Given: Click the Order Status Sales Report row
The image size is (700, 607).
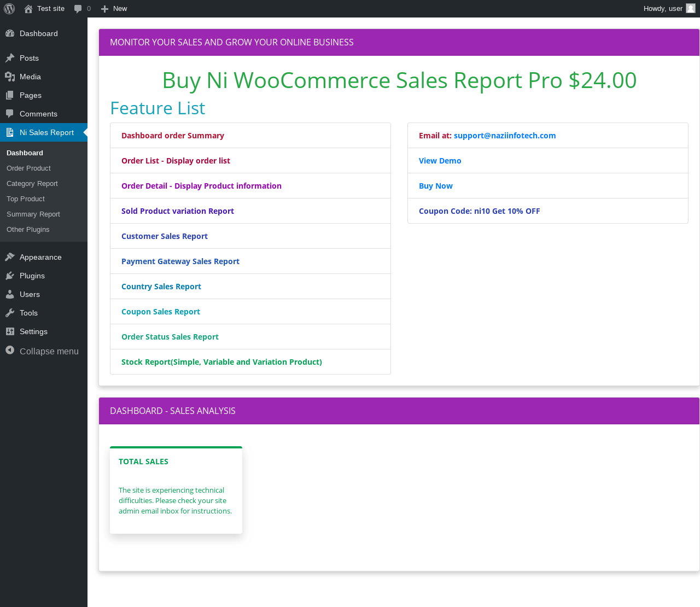Looking at the screenshot, I should 250,337.
